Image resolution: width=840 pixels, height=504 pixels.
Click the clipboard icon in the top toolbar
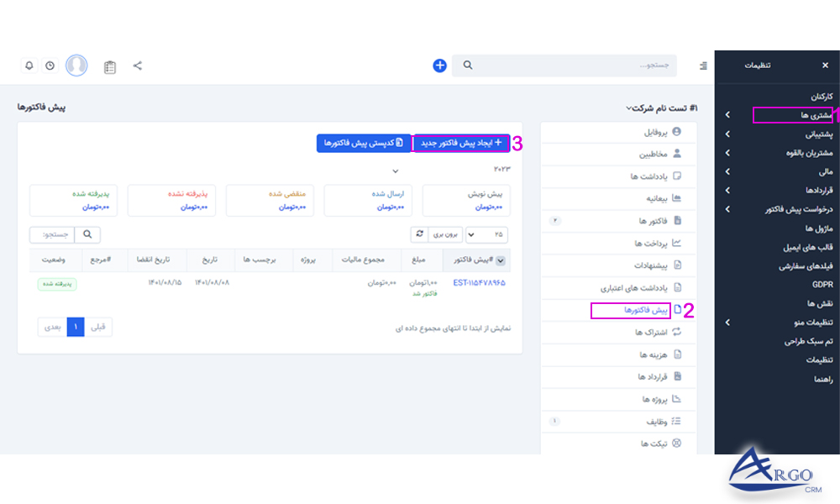(110, 65)
